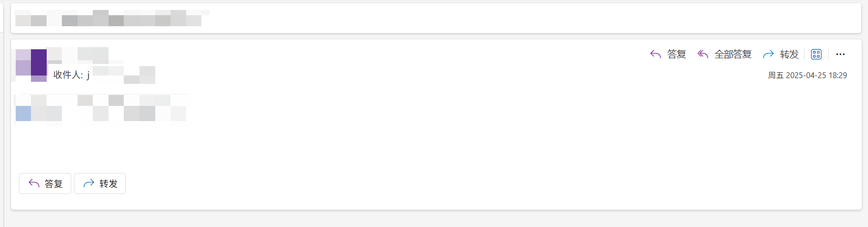Click the blurred sender name beside avatar
The width and height of the screenshot is (868, 227).
[x=85, y=55]
